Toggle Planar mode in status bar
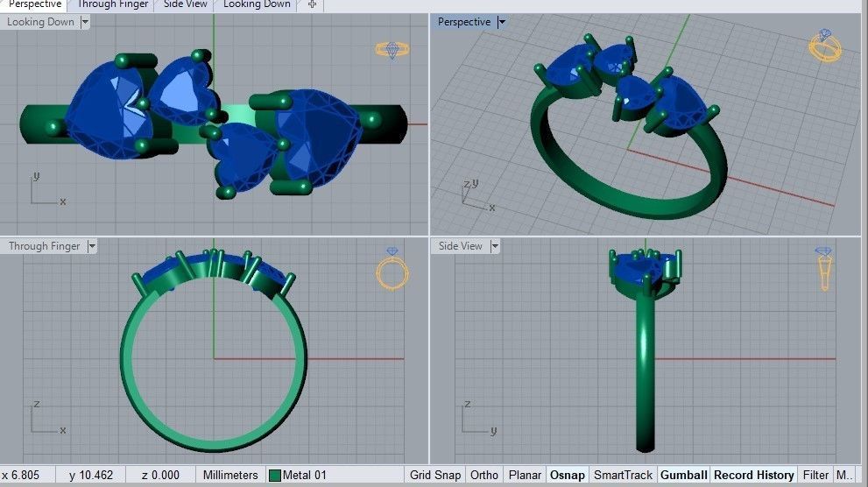This screenshot has width=868, height=487. tap(525, 475)
